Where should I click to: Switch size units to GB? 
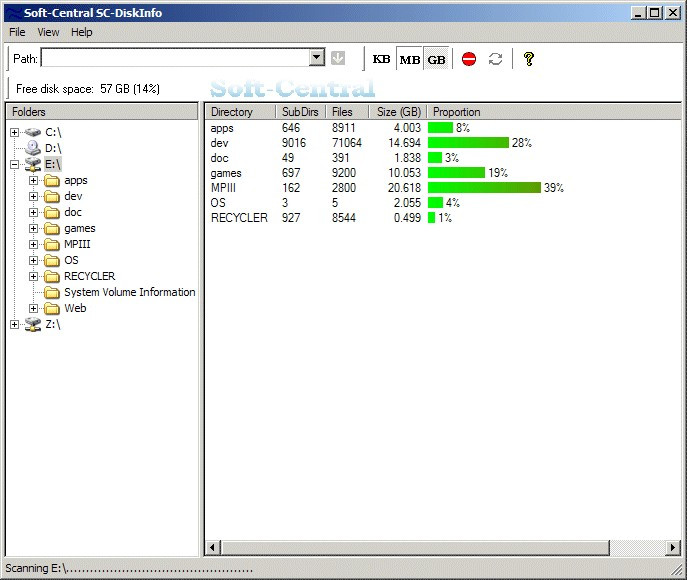coord(436,59)
